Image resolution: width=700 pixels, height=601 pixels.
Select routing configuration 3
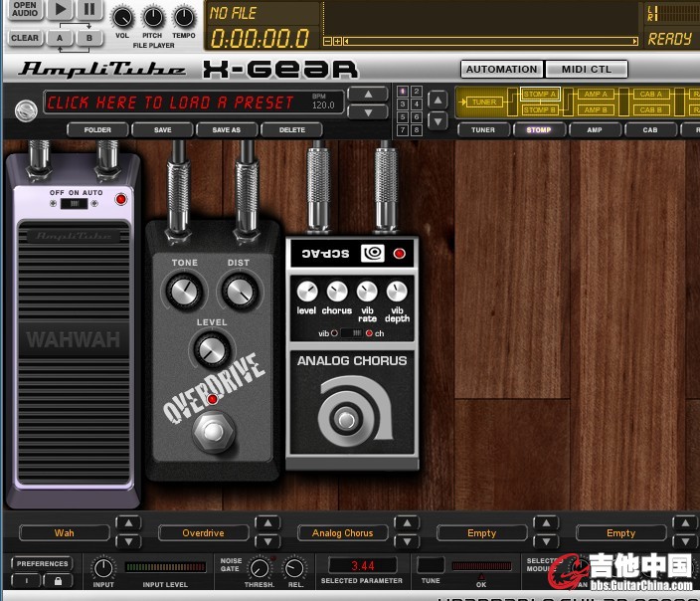coord(403,104)
